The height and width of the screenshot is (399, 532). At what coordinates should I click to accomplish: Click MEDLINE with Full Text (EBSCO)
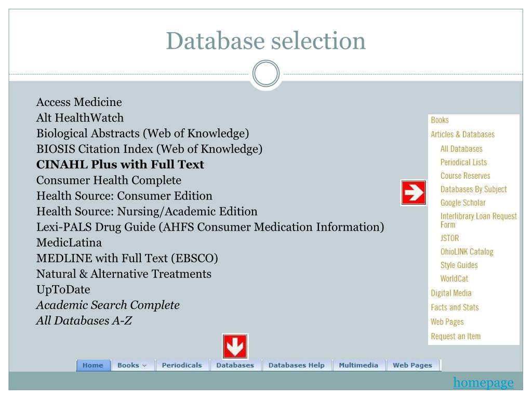[127, 258]
